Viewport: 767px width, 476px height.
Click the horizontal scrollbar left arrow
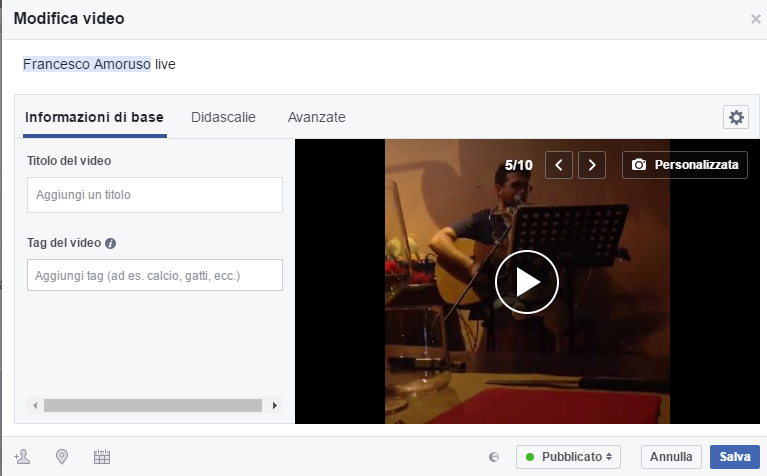pyautogui.click(x=35, y=406)
